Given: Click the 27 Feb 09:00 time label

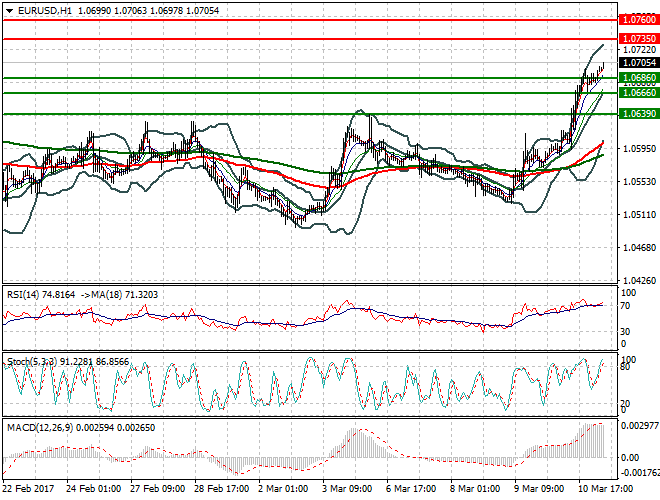Looking at the screenshot, I should [x=157, y=489].
